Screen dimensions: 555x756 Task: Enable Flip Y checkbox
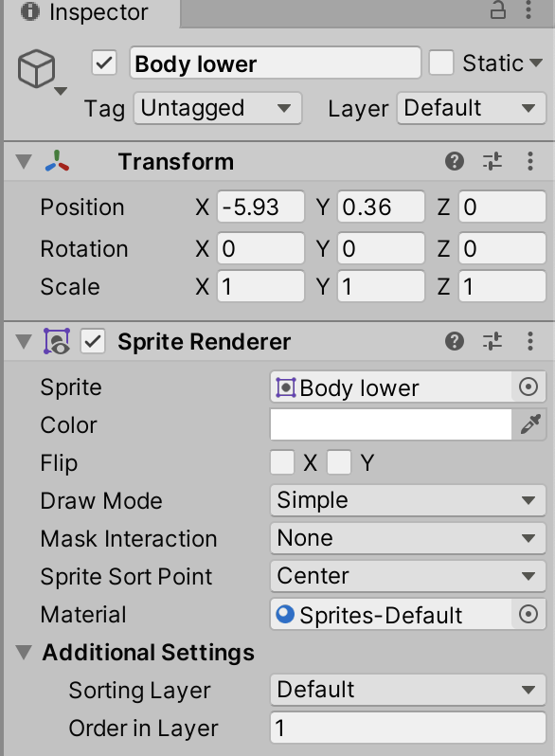[339, 462]
